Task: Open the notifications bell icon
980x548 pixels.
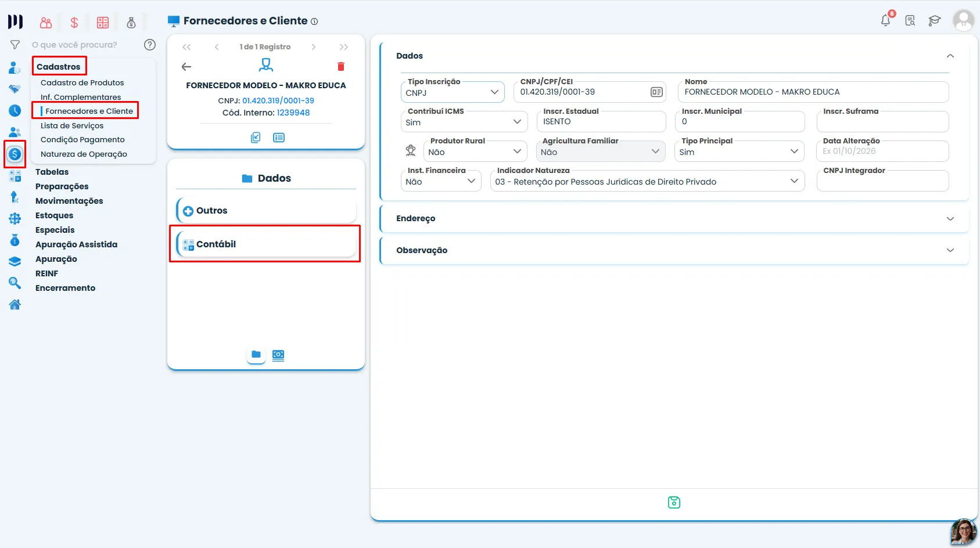Action: (885, 20)
